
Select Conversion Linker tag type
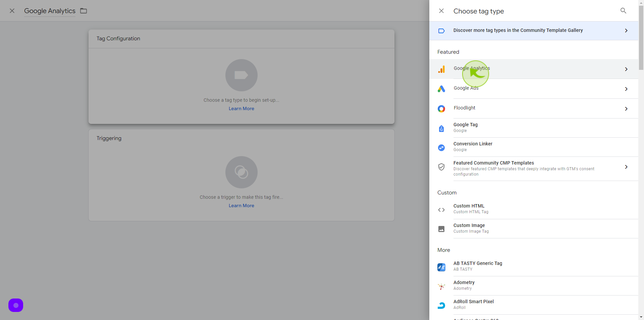534,147
